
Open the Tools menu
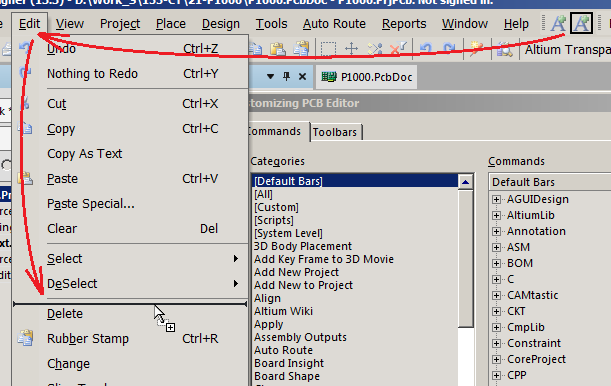(271, 24)
